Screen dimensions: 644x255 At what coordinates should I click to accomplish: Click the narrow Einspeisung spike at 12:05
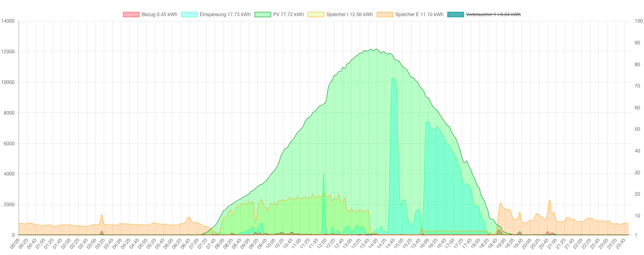[323, 174]
